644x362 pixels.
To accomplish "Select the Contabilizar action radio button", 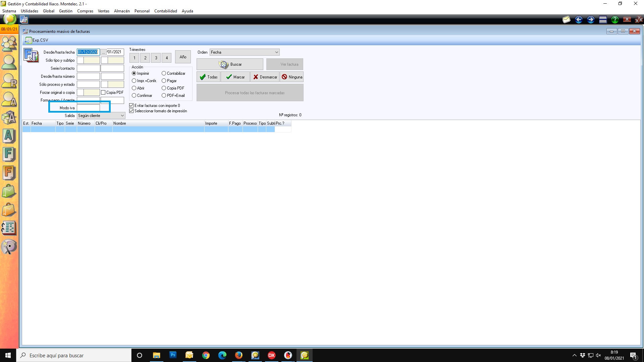I will point(164,73).
